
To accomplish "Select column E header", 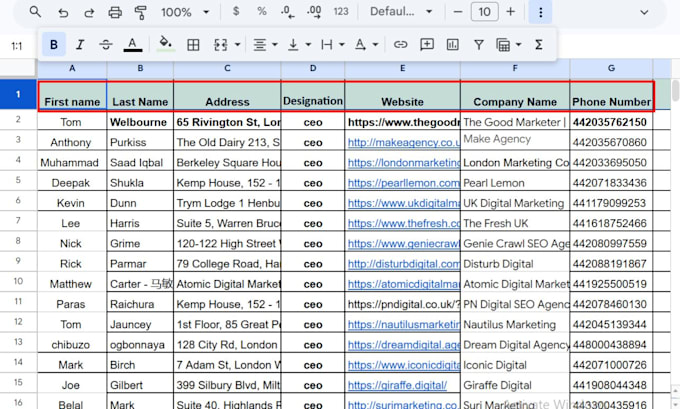I will pos(402,68).
